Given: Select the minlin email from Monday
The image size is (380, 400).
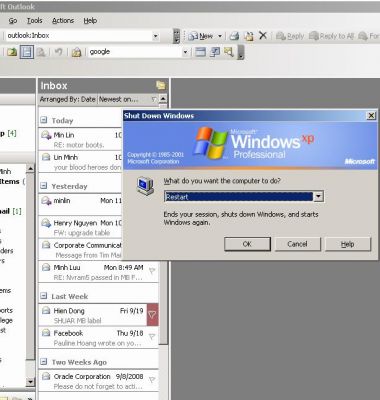Looking at the screenshot, I should (81, 205).
